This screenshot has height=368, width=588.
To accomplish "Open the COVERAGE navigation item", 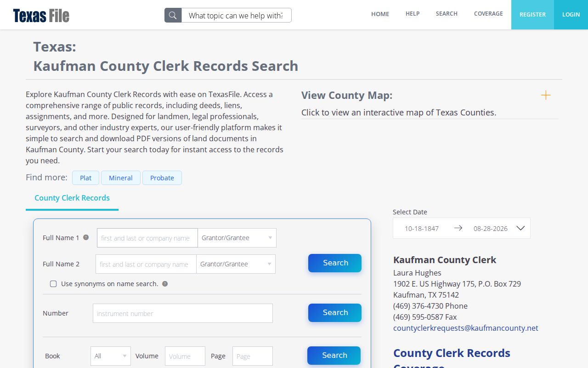I will point(488,14).
